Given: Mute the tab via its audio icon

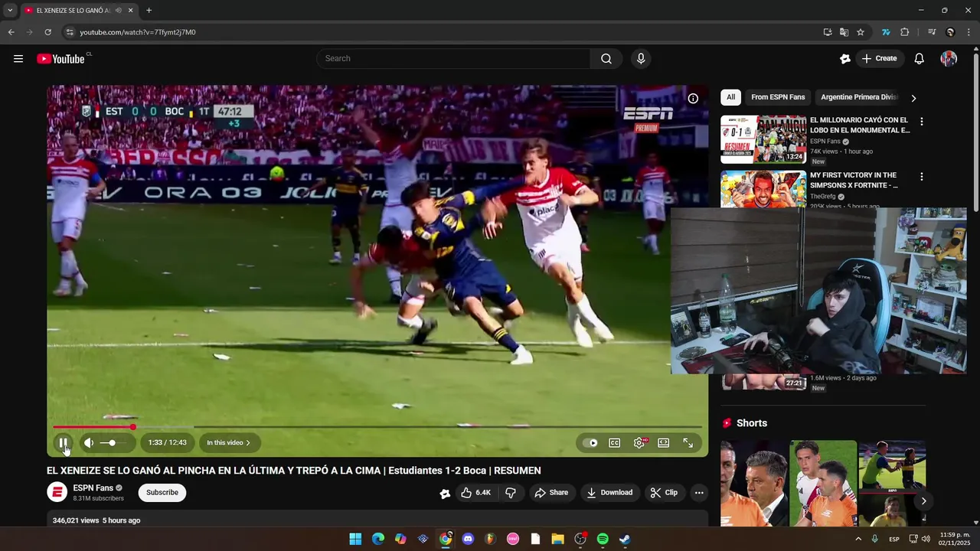Looking at the screenshot, I should click(118, 11).
